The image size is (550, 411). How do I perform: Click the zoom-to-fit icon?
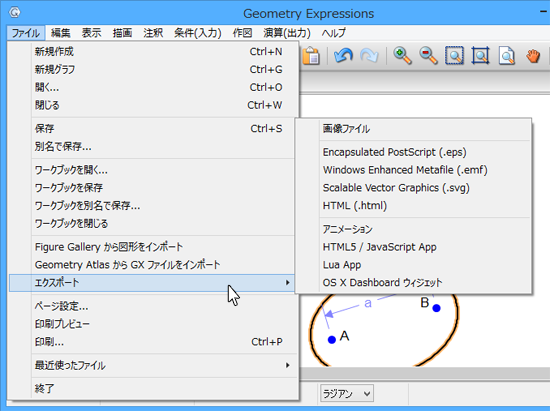tap(480, 56)
